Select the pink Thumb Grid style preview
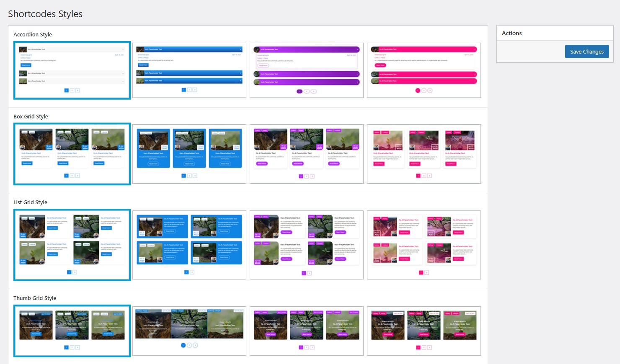Screen dimensions: 620x364 pos(424,331)
